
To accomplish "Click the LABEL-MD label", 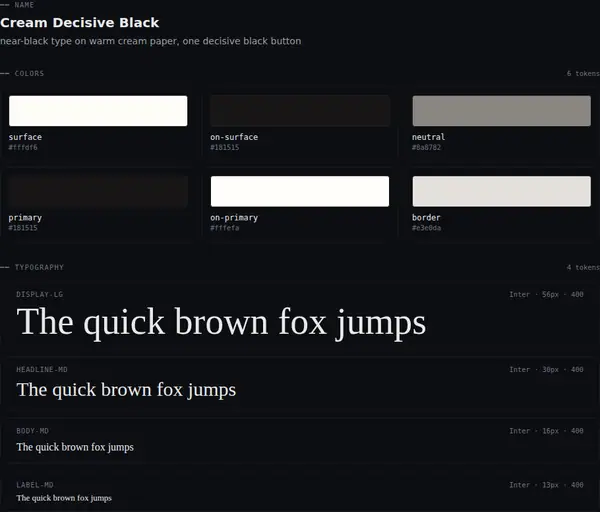I will pos(34,485).
